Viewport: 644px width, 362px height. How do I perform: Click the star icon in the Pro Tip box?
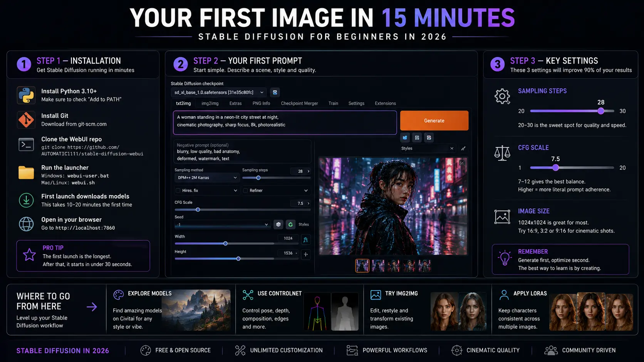pyautogui.click(x=29, y=255)
